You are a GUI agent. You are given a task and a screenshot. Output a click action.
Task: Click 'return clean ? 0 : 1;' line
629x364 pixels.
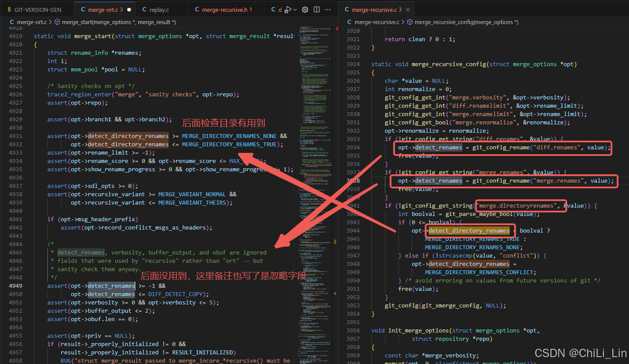[420, 39]
